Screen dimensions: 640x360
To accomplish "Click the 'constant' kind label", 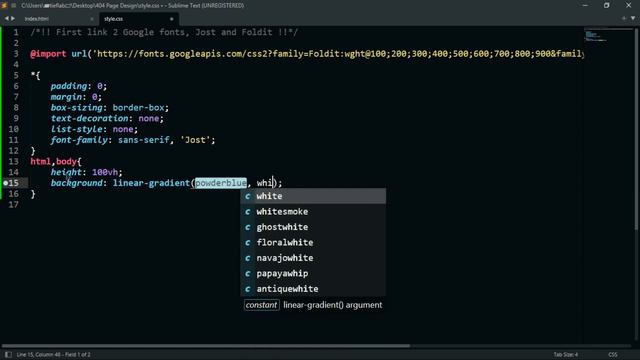I will tap(262, 305).
